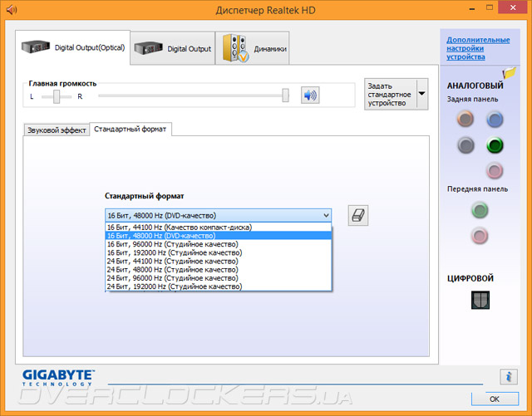Open the Динамики tab
Image resolution: width=532 pixels, height=416 pixels.
[253, 48]
